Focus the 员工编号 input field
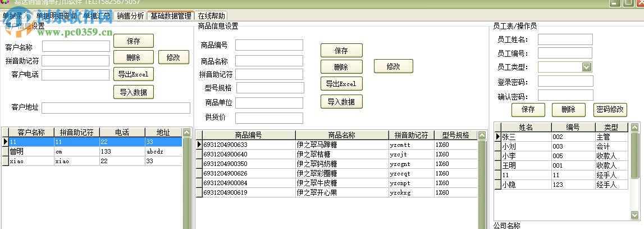This screenshot has width=644, height=229. tap(565, 53)
